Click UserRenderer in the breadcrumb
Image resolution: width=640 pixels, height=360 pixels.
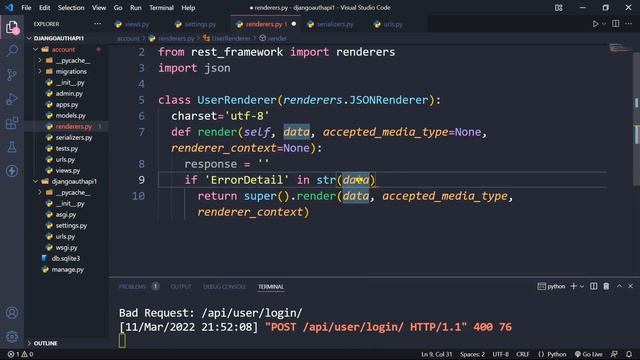230,38
